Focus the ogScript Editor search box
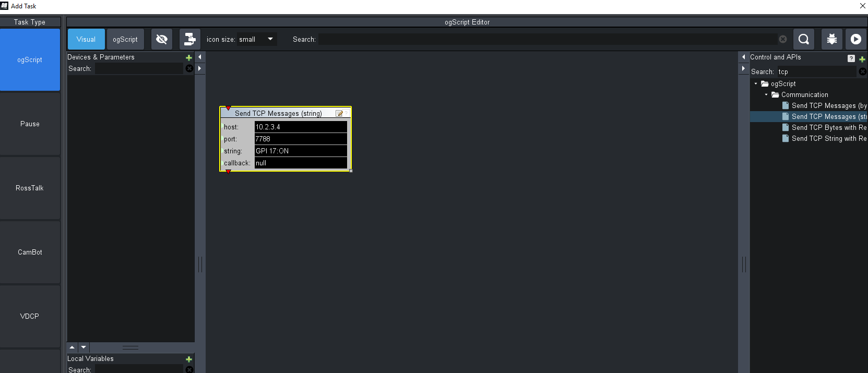This screenshot has height=373, width=868. click(x=548, y=39)
